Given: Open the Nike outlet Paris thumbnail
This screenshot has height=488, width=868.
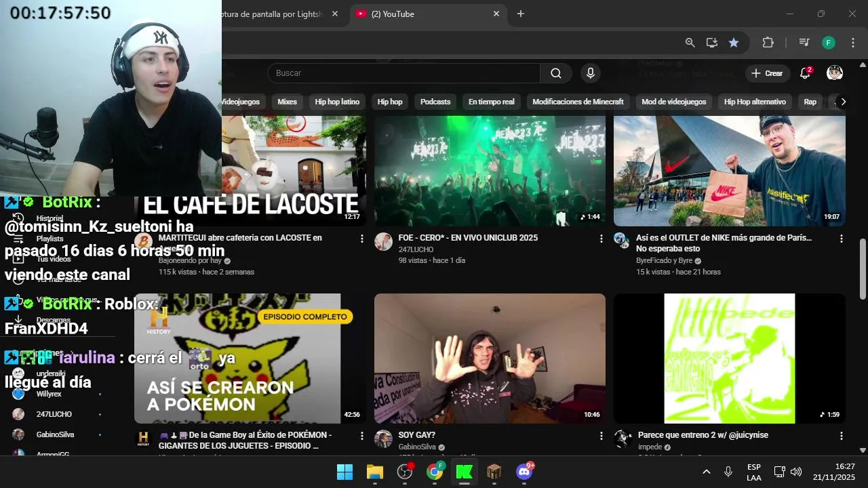Looking at the screenshot, I should (x=730, y=171).
